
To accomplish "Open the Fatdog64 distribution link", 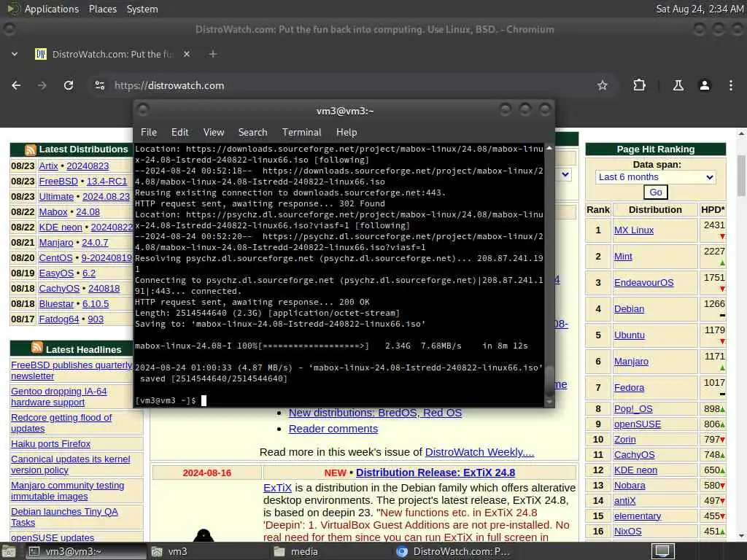I will click(x=58, y=319).
